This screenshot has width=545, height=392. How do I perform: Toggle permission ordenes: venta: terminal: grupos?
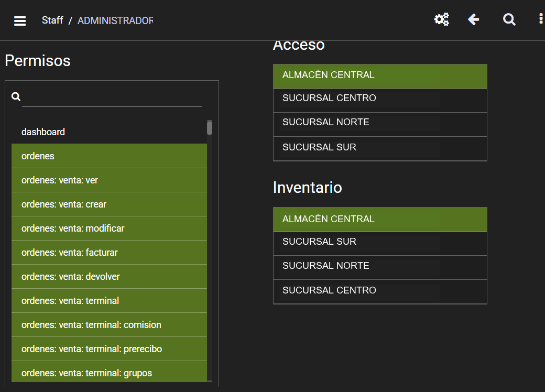tap(109, 372)
